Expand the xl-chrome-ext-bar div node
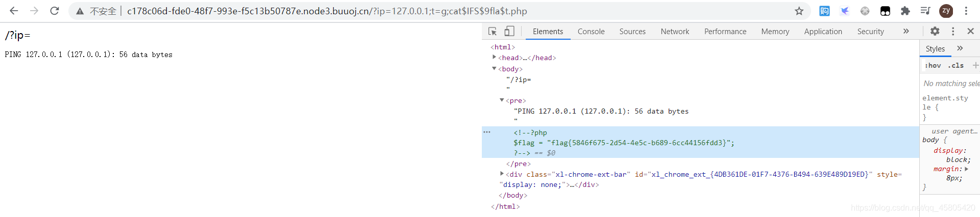This screenshot has width=980, height=217. [502, 174]
